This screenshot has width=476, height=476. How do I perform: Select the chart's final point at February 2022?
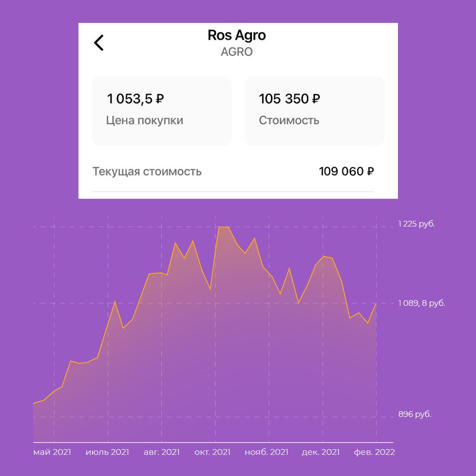[376, 304]
